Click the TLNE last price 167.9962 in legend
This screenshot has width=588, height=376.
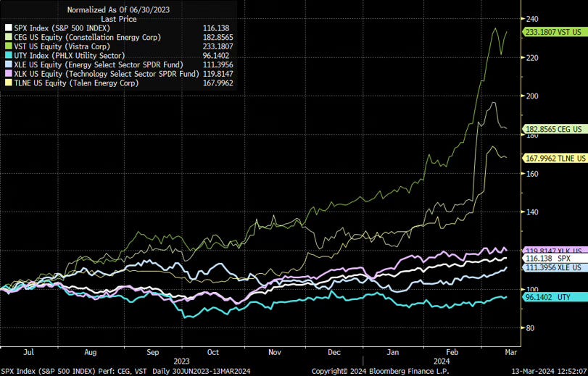[218, 83]
